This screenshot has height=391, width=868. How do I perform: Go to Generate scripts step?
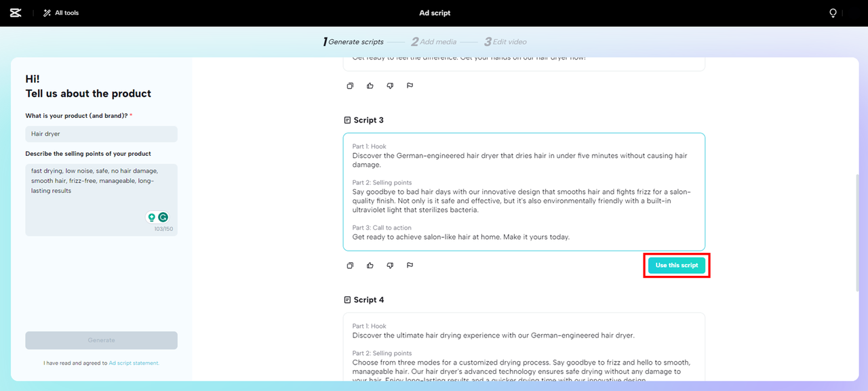353,42
